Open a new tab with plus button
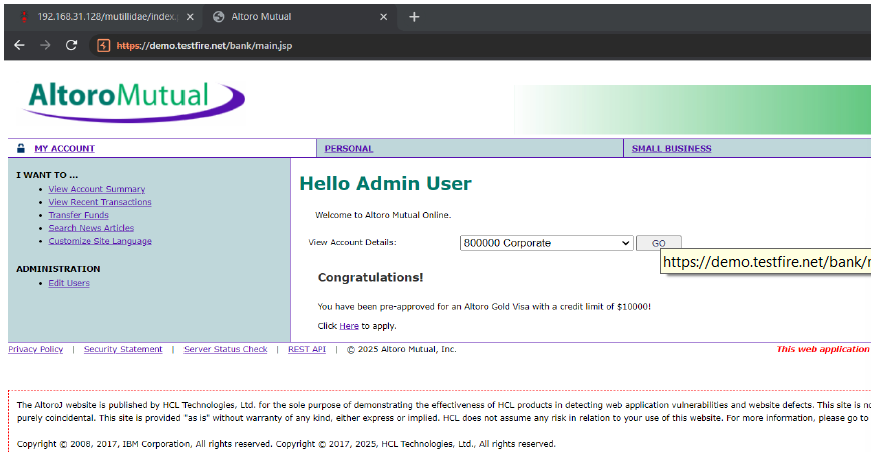 (414, 17)
